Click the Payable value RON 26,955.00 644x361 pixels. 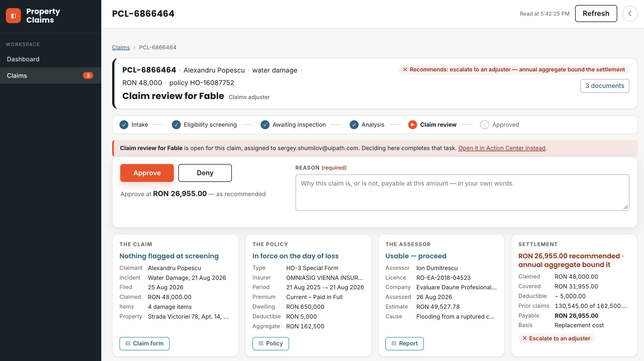(576, 316)
